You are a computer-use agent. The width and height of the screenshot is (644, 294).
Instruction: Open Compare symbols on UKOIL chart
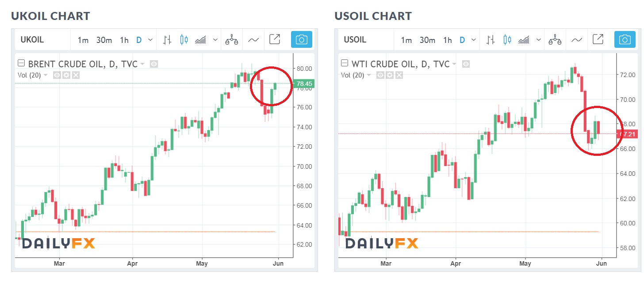pyautogui.click(x=231, y=40)
